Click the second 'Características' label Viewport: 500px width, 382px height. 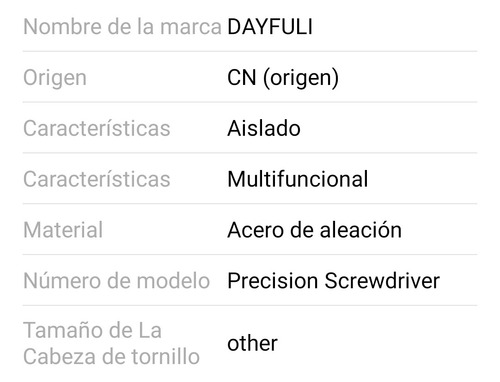click(x=97, y=179)
